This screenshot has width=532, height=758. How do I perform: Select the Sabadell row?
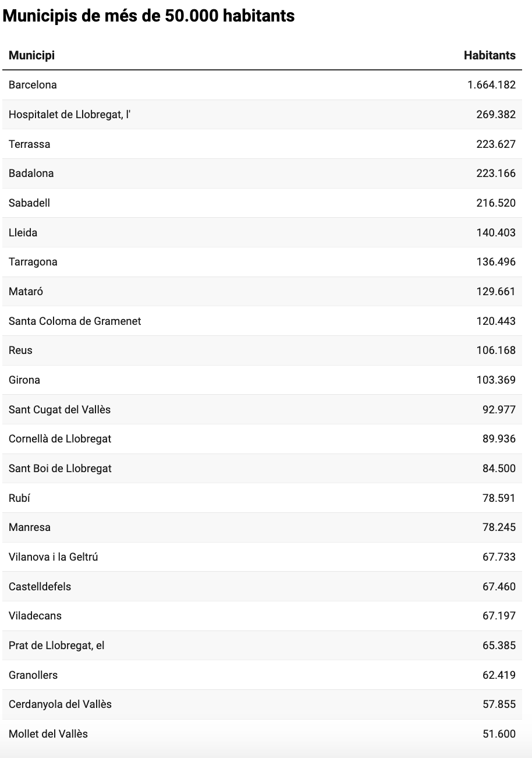tap(262, 203)
